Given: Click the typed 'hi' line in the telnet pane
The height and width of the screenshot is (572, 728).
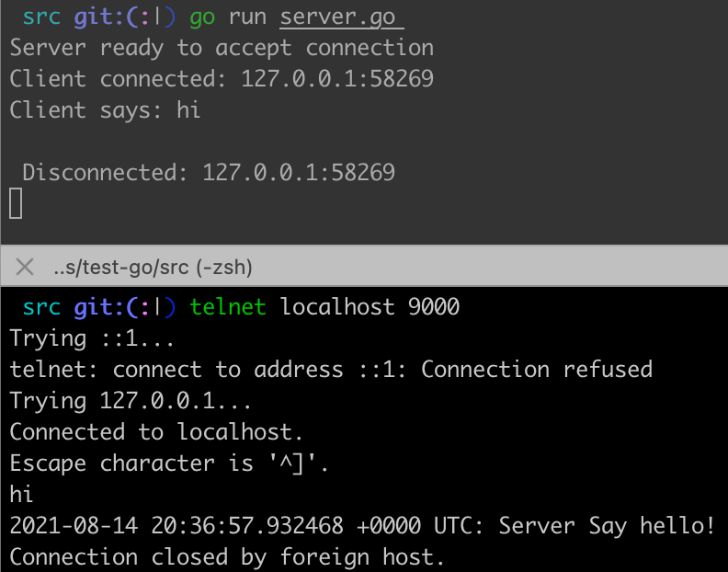Looking at the screenshot, I should click(x=21, y=495).
